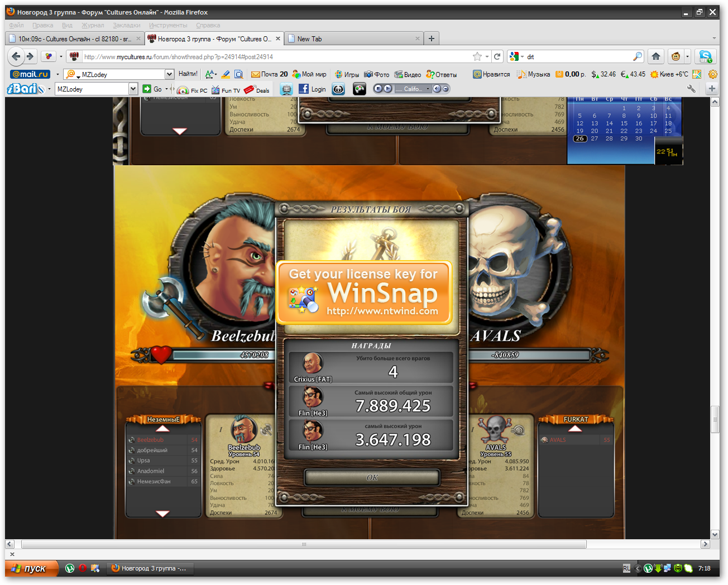Viewport: 728px width, 585px height.
Task: Go back to the previous page
Action: point(16,56)
